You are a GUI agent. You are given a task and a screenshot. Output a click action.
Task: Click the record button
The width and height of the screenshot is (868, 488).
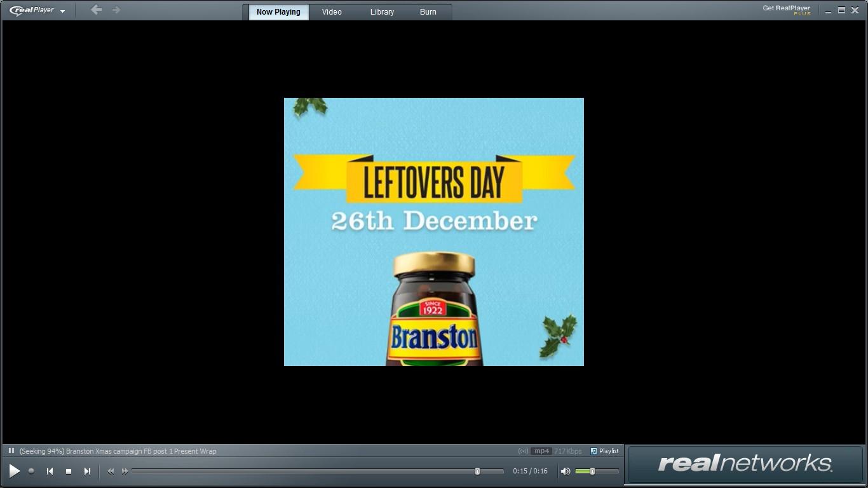coord(31,471)
